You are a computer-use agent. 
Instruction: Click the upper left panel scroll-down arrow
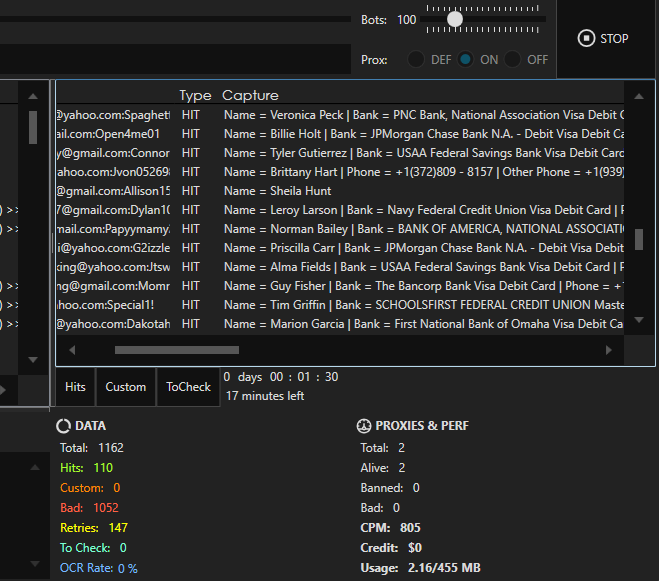(33, 359)
